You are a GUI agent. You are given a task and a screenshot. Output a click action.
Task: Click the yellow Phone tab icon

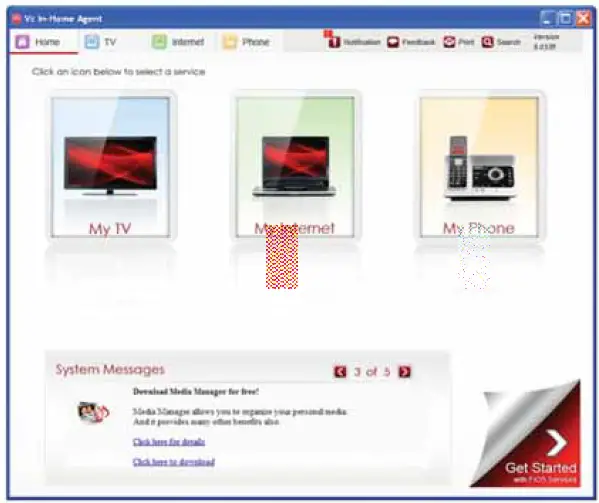229,42
